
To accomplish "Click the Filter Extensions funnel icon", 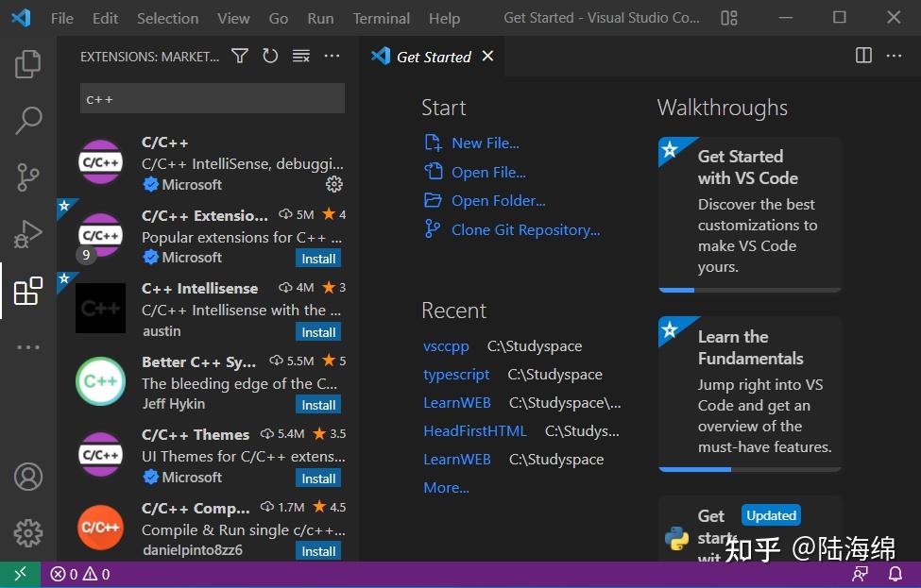I will (x=240, y=56).
